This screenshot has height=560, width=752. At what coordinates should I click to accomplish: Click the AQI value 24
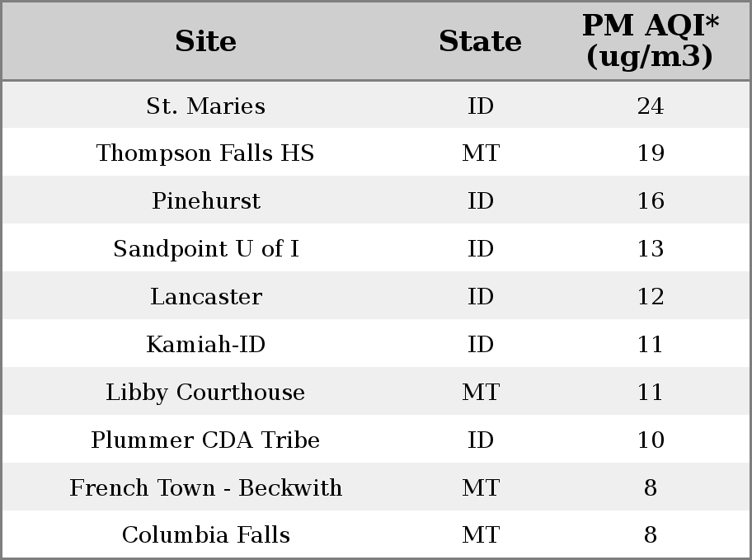pos(651,106)
